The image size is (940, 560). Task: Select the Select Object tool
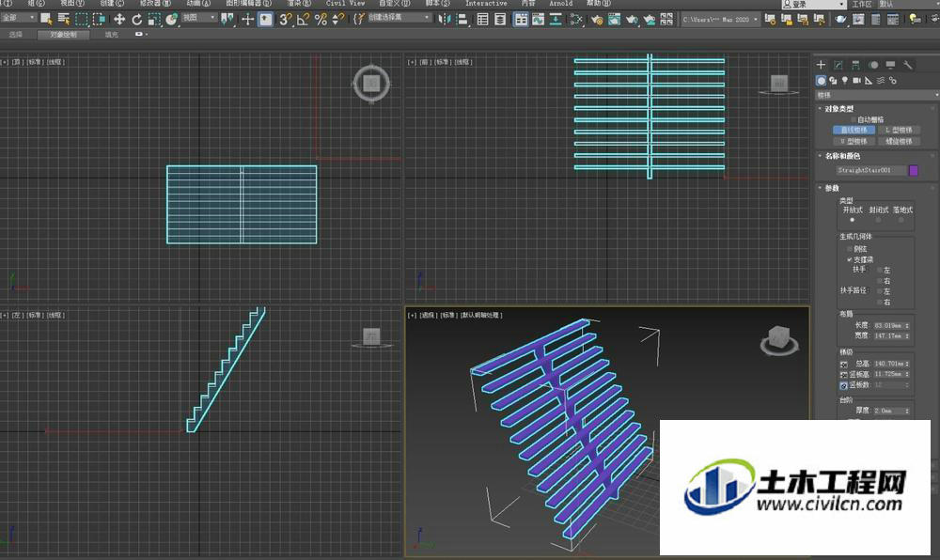click(46, 19)
